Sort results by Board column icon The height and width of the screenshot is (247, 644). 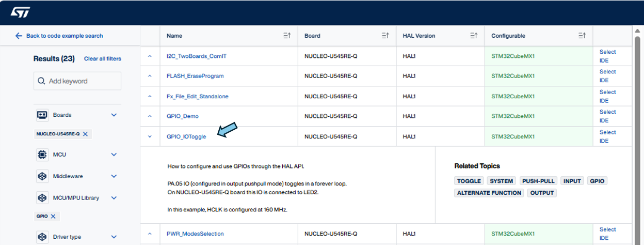coord(385,36)
